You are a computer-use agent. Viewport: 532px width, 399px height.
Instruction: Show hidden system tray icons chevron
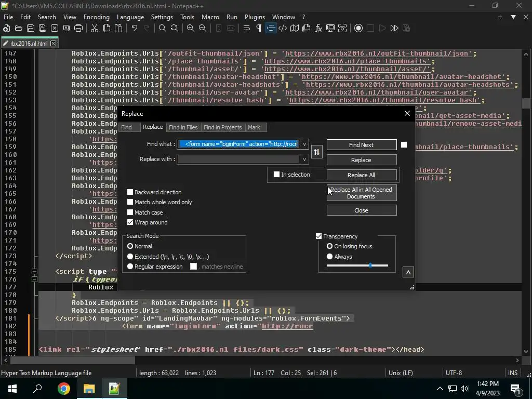click(x=440, y=389)
